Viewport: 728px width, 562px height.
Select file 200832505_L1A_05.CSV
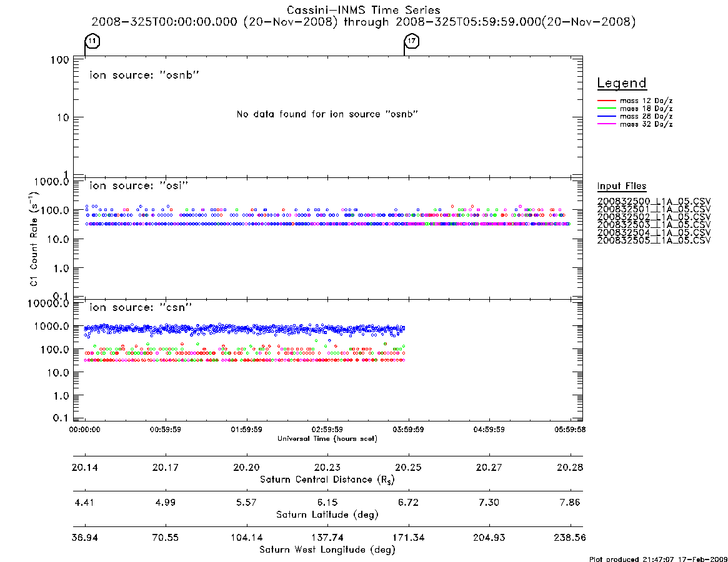coord(654,240)
